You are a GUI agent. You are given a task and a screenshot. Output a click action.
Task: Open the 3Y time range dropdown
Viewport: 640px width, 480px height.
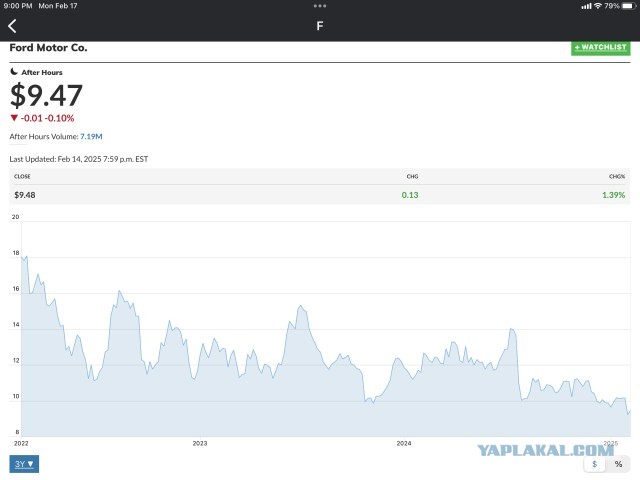24,464
